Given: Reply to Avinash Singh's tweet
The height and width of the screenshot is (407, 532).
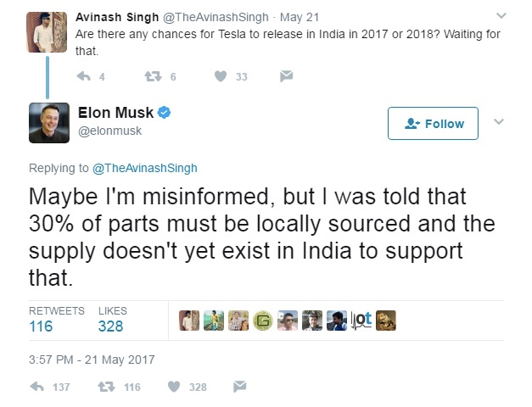Looking at the screenshot, I should click(83, 76).
